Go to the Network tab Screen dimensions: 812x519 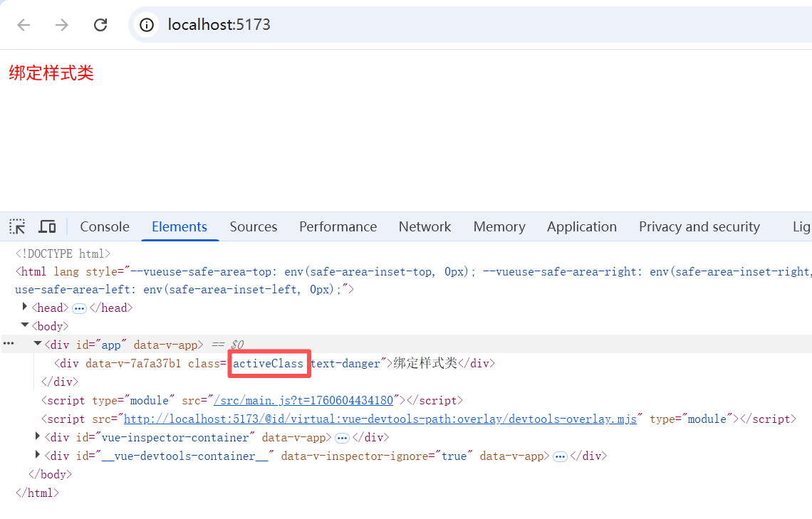coord(425,226)
